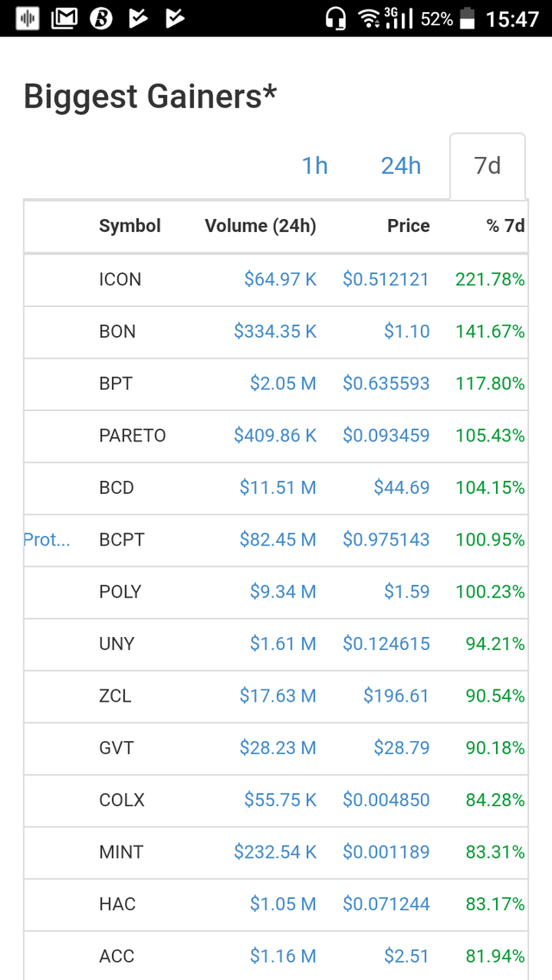Tap the Wi-Fi status icon
The image size is (552, 980).
click(x=369, y=18)
